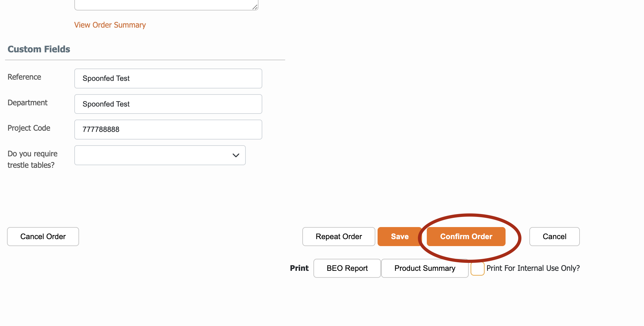
Task: Click the Do you require trestle tables label
Action: tap(32, 160)
